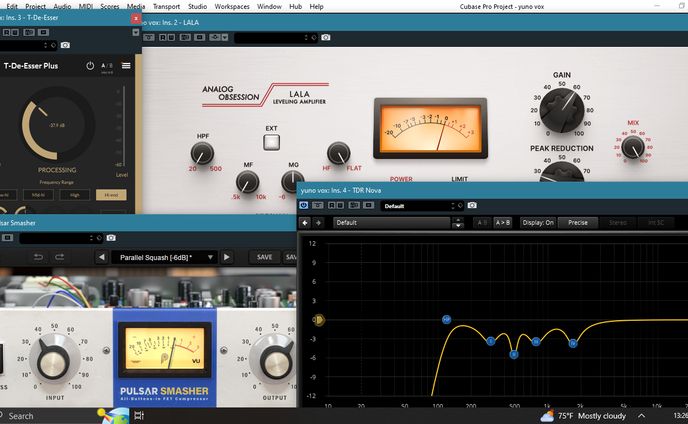Click the GAIN knob on LALA
Screen dimensions: 688x424
tap(562, 110)
